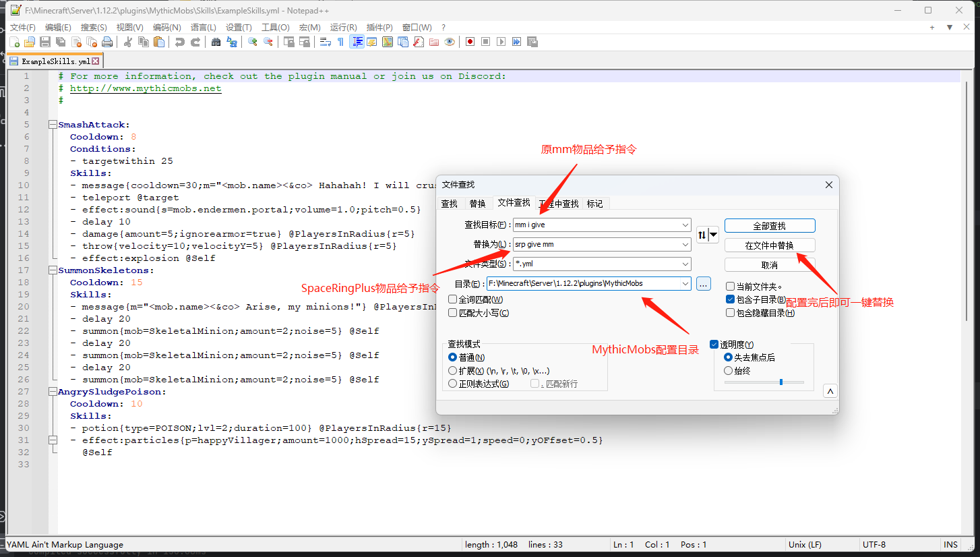
Task: Expand the 查找目标 history dropdown
Action: coord(685,225)
